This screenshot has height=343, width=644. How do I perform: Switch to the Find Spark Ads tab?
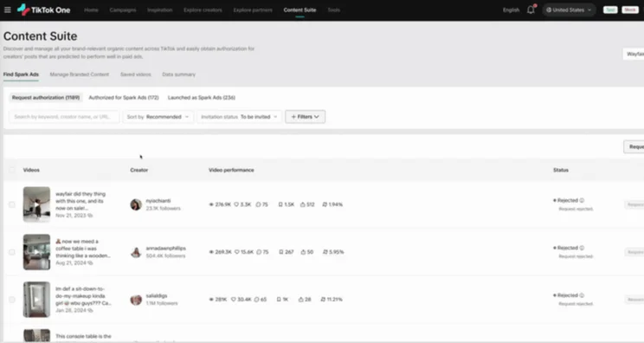coord(21,74)
